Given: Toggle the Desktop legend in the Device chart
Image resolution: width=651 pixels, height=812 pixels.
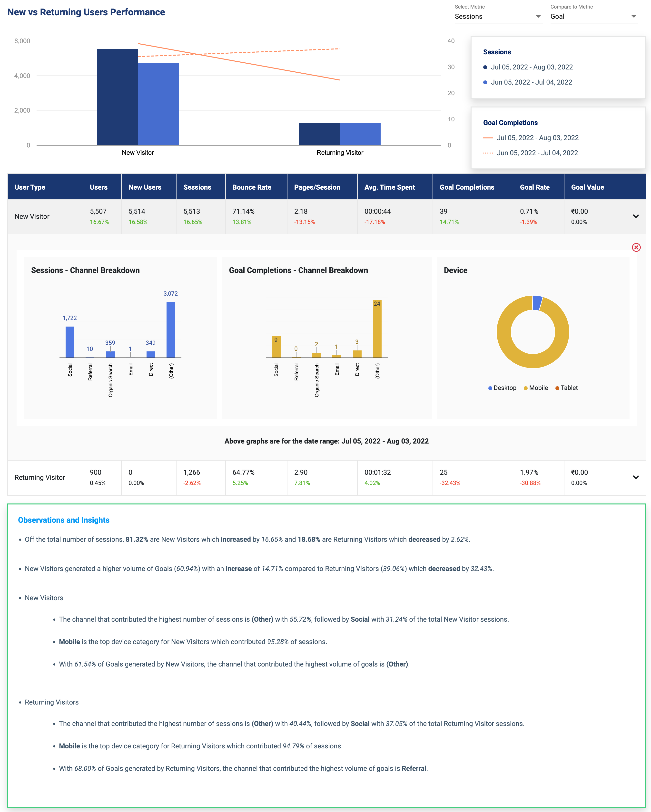Looking at the screenshot, I should point(503,387).
